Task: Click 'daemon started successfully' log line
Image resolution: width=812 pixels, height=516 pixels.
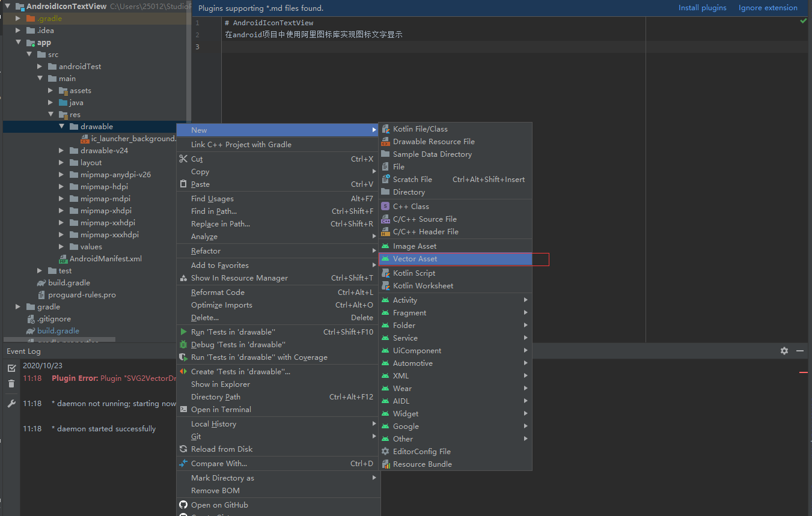Action: pyautogui.click(x=103, y=429)
